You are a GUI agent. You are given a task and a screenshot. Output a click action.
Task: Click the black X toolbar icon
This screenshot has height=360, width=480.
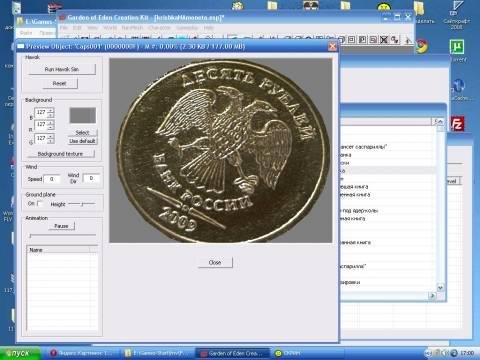pos(384,40)
